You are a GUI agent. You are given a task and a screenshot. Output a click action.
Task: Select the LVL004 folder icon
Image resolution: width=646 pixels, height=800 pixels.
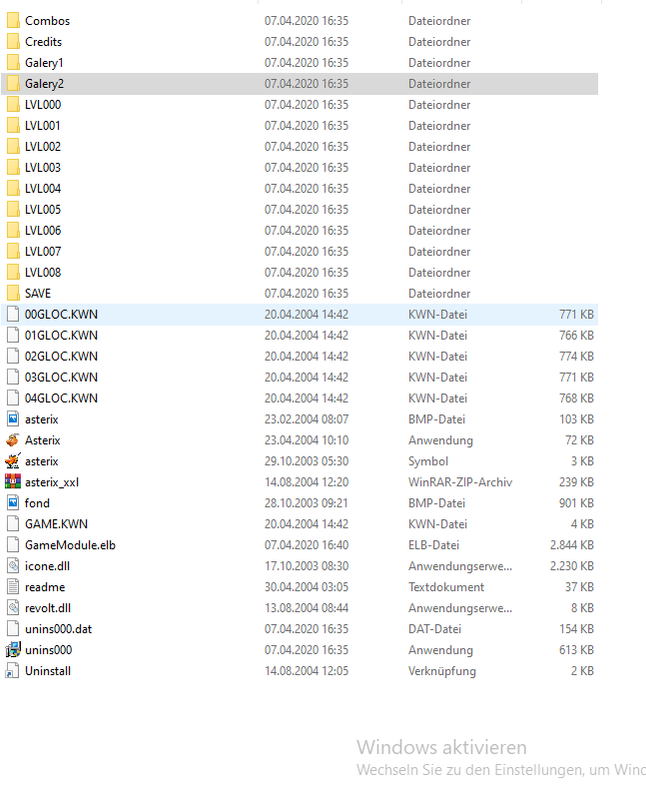13,188
